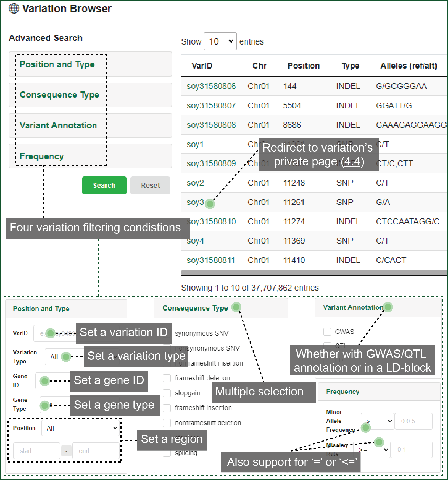Click the green Search button
Image resolution: width=448 pixels, height=480 pixels.
pos(104,185)
